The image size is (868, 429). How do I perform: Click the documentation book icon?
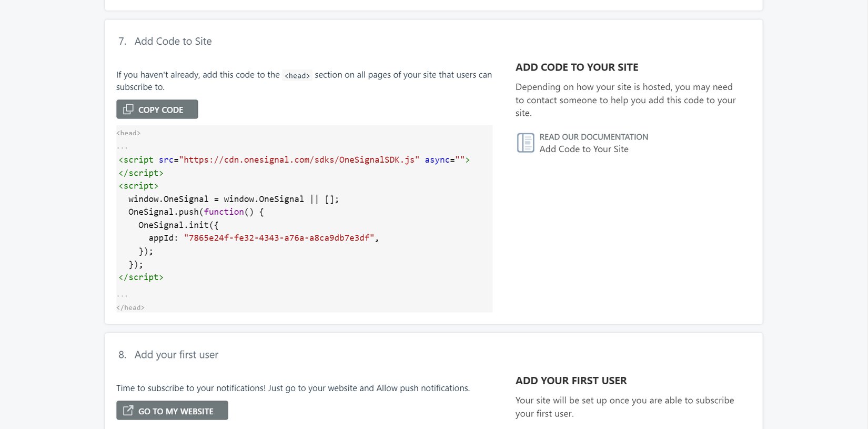[526, 143]
